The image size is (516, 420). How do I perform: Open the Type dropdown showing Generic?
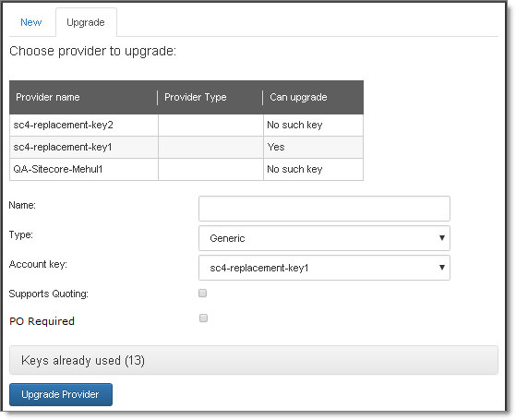pyautogui.click(x=324, y=238)
